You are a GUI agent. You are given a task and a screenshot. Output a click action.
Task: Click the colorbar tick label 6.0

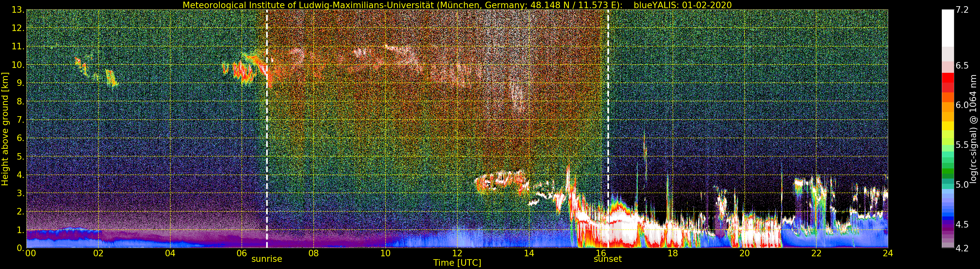point(962,105)
